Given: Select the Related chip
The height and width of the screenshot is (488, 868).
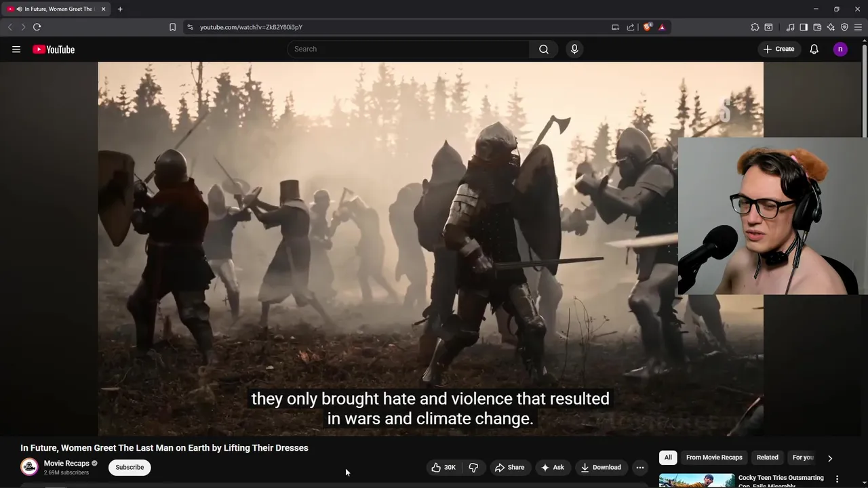Looking at the screenshot, I should click(x=768, y=457).
